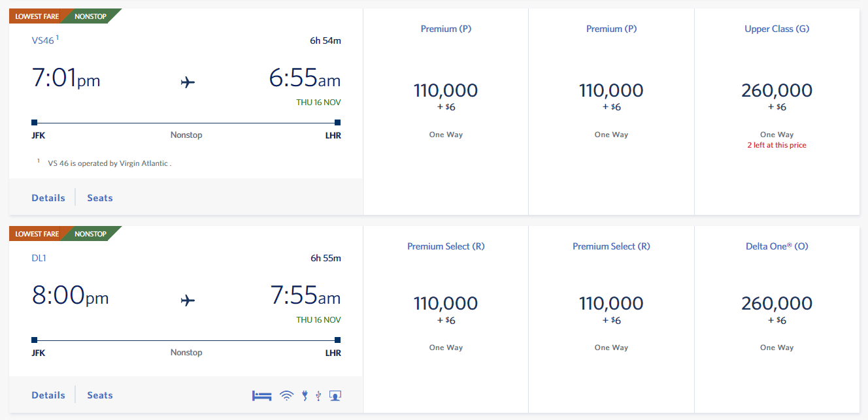Choose first Premium Select (R) fare on DL1
868x420 pixels.
click(446, 304)
